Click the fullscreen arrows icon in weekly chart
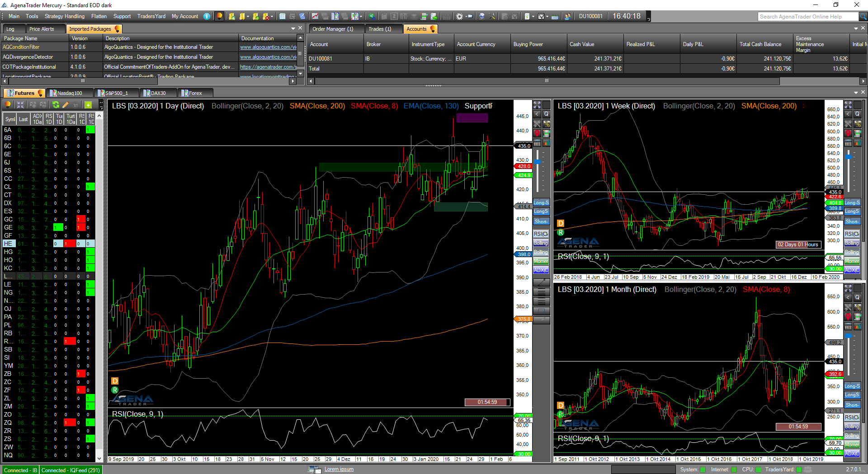 click(x=848, y=105)
